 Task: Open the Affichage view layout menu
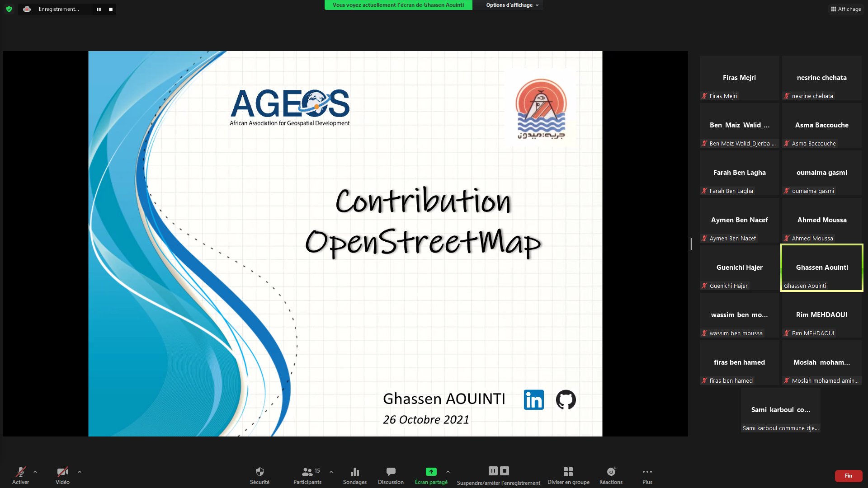(846, 9)
